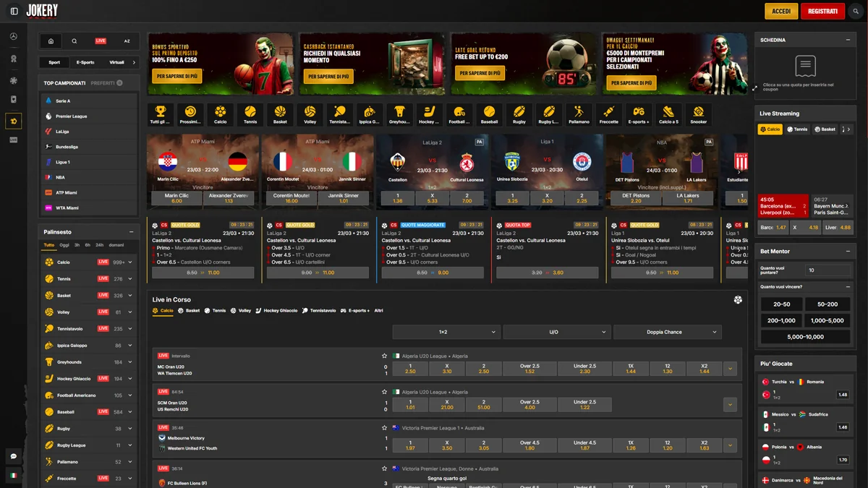The height and width of the screenshot is (488, 868).
Task: Choose the Tennis tile in the sports carousel
Action: [x=250, y=114]
